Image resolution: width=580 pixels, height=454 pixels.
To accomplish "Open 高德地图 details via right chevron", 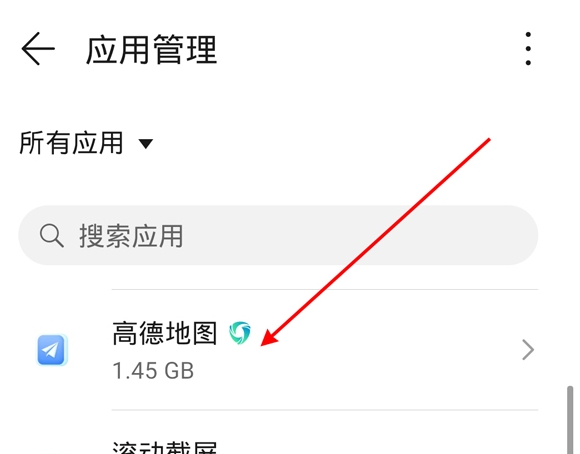I will [528, 350].
